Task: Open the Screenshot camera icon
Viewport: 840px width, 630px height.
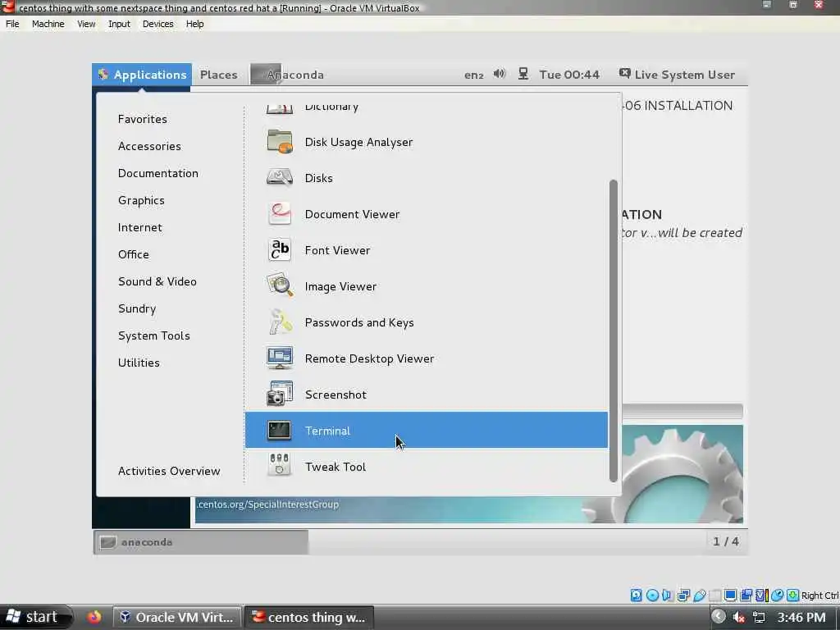Action: [x=280, y=395]
